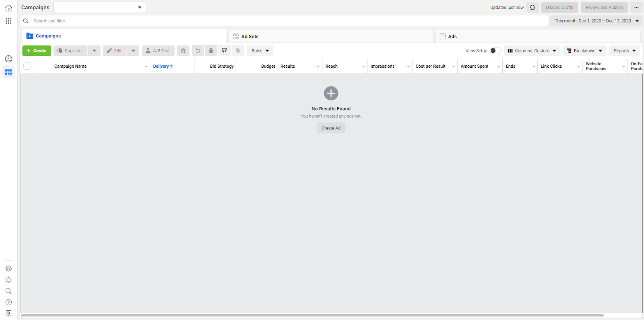The height and width of the screenshot is (320, 644).
Task: Click the A/B Test button
Action: (x=158, y=51)
